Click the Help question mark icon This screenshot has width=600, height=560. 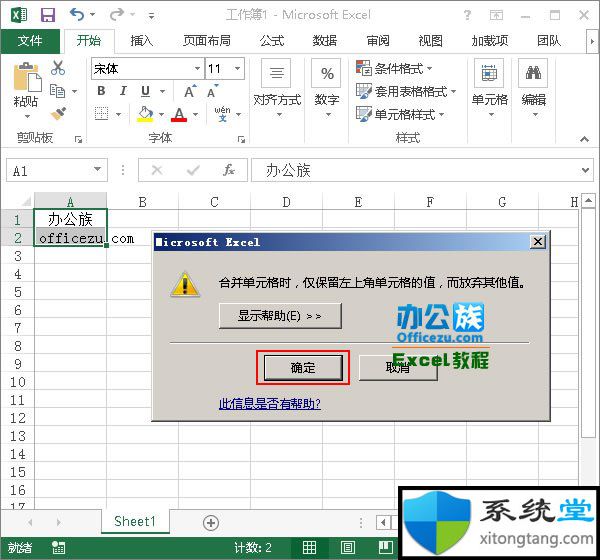tap(467, 15)
